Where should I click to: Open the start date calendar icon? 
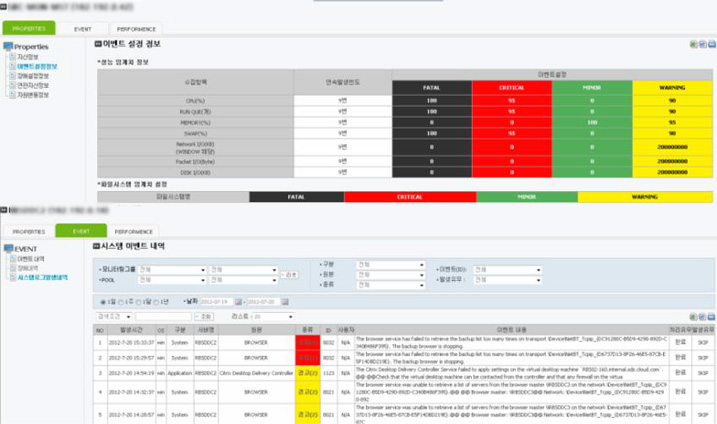coord(238,302)
